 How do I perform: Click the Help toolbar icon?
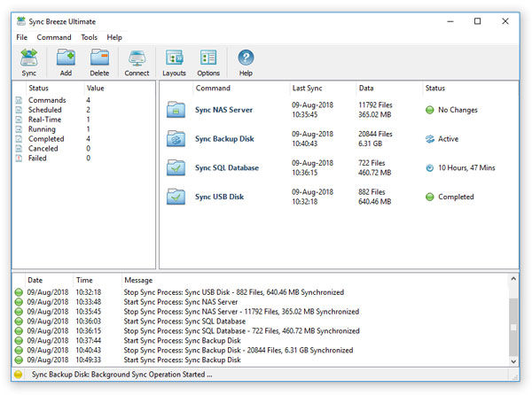pos(246,62)
